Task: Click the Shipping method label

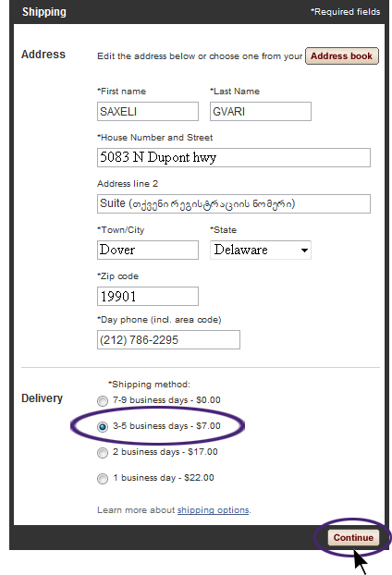Action: click(x=149, y=385)
